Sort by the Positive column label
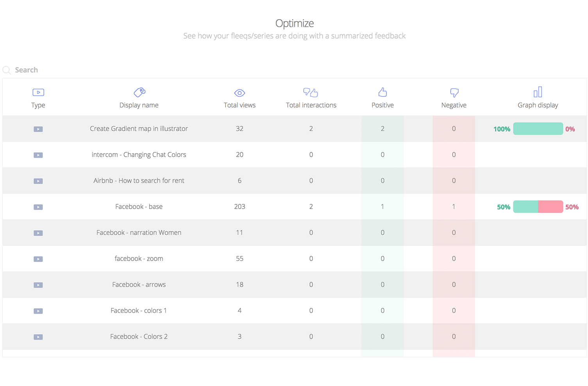 (x=382, y=105)
